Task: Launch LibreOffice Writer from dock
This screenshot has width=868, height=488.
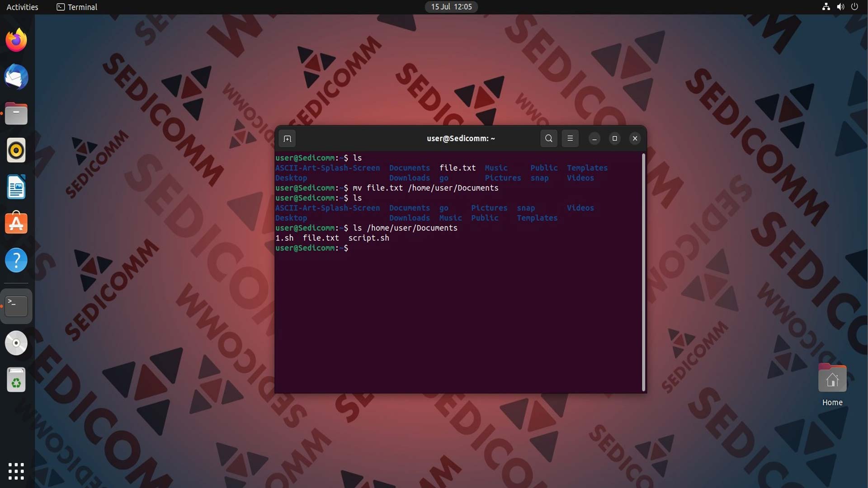Action: (16, 187)
